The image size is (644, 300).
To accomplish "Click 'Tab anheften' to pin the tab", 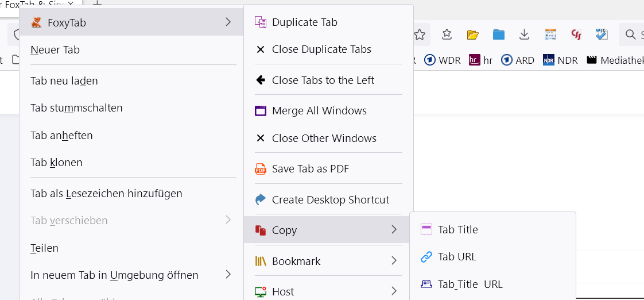I will coord(61,136).
